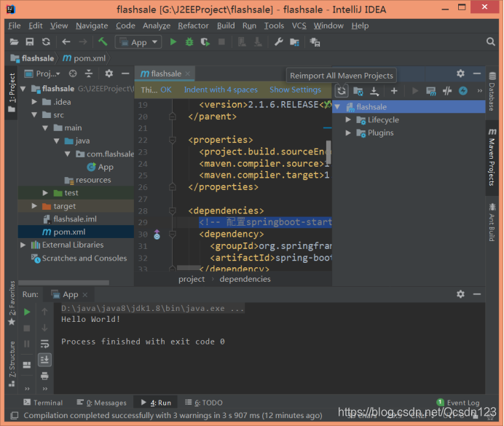Switch to the Terminal tool tab
The height and width of the screenshot is (426, 504).
(43, 403)
